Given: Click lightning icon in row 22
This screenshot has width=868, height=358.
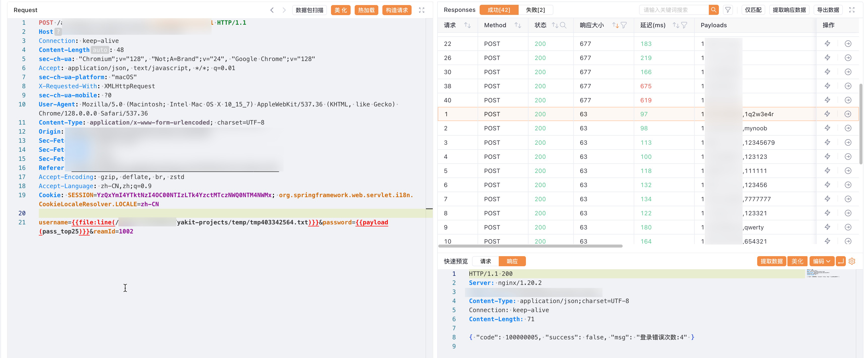Looking at the screenshot, I should click(827, 44).
